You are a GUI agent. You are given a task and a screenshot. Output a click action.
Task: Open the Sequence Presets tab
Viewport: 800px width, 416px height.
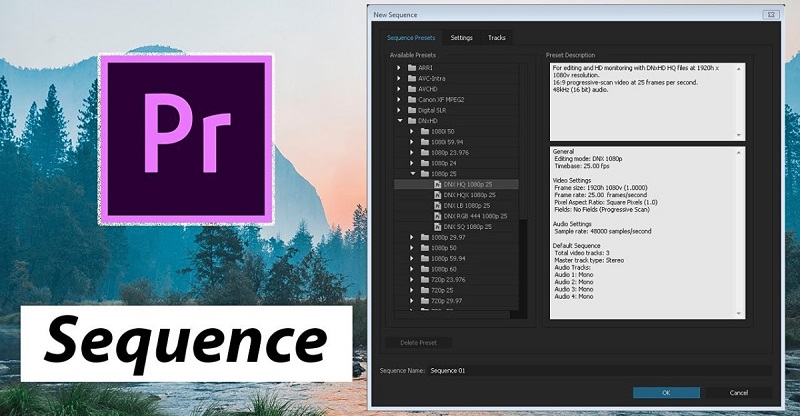pyautogui.click(x=411, y=38)
